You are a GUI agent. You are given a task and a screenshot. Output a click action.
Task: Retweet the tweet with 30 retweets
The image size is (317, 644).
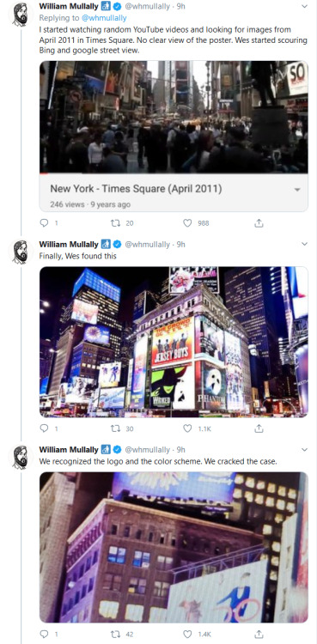click(115, 428)
